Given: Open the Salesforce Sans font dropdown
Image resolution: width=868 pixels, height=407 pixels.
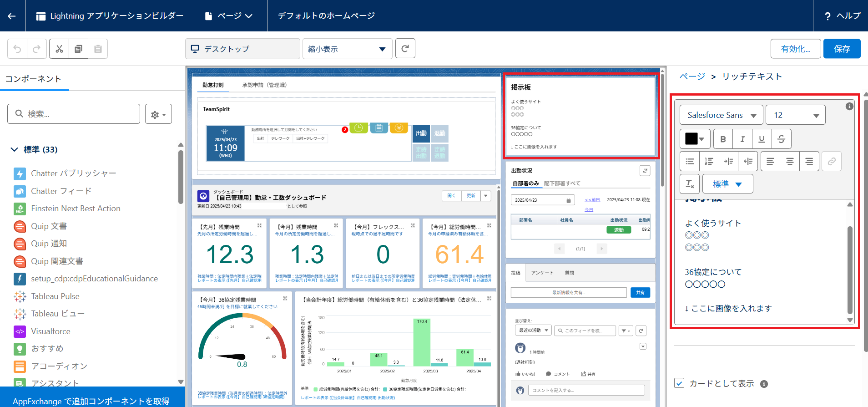Looking at the screenshot, I should 722,115.
